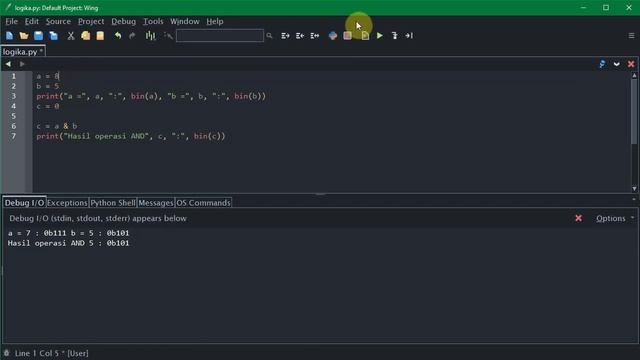This screenshot has height=360, width=640.
Task: Open the Edit menu
Action: (31, 21)
